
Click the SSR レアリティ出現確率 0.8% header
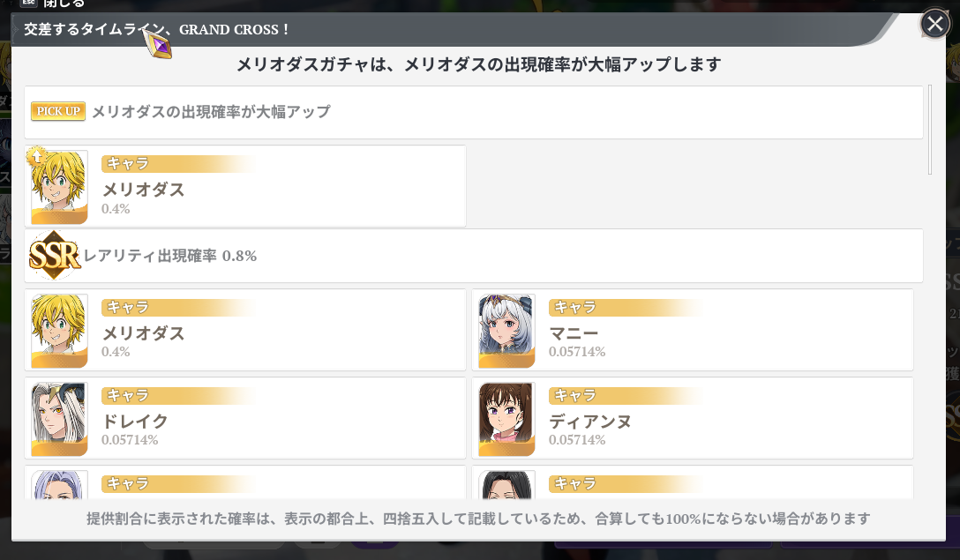169,256
